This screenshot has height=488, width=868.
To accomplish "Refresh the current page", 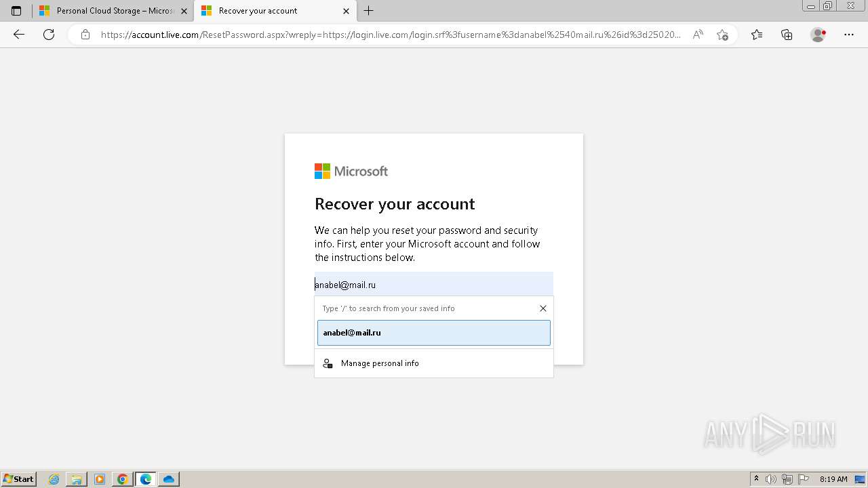I will pos(49,35).
